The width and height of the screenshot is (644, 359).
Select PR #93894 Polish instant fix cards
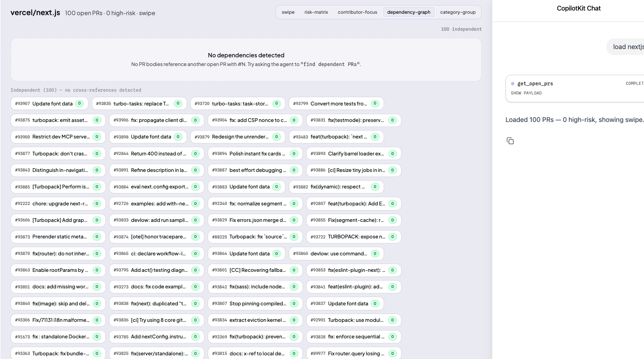coord(255,154)
